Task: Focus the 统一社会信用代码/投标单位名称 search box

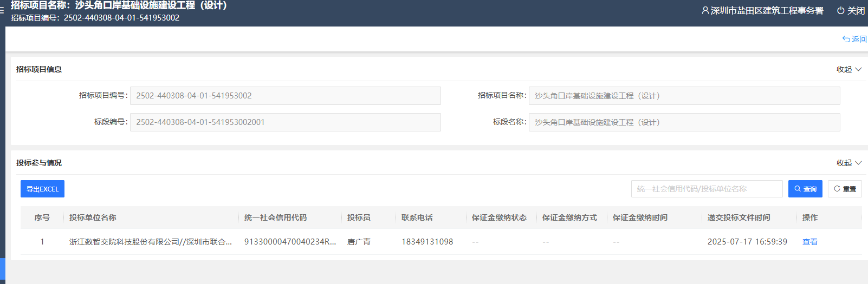Action: click(707, 189)
